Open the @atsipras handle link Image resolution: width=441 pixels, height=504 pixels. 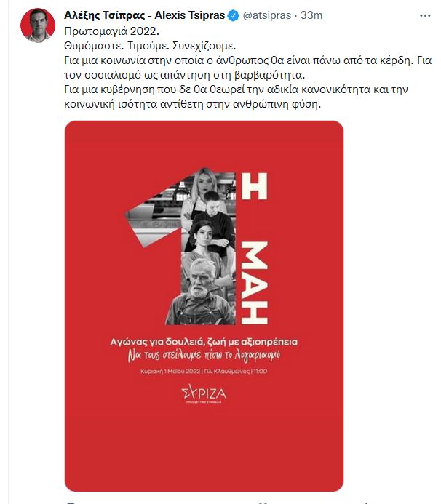coord(266,15)
